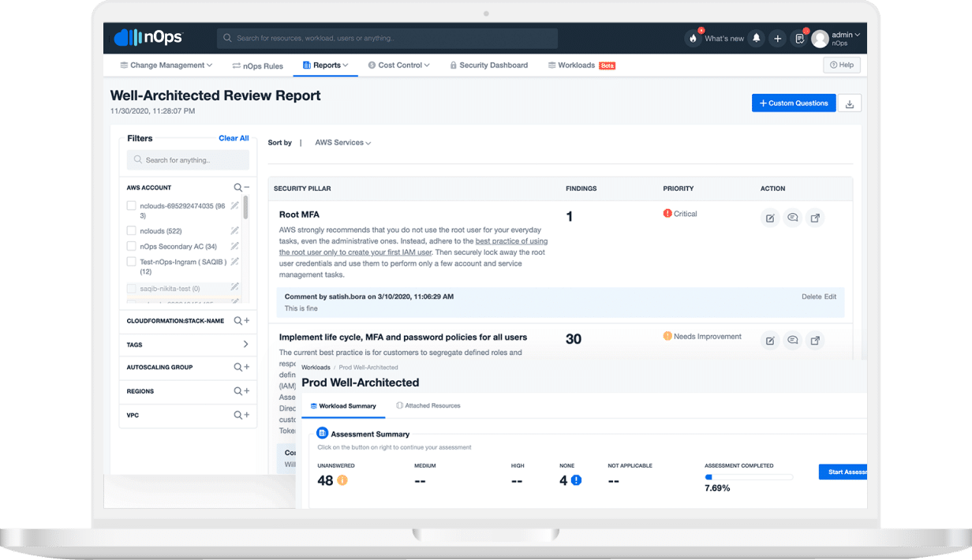The height and width of the screenshot is (560, 972).
Task: Click the orange info icon beside 48
Action: (342, 480)
